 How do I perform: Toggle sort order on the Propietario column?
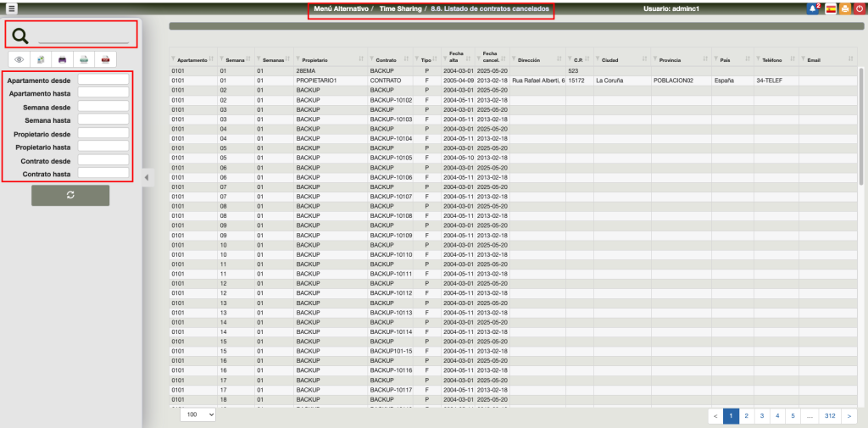(x=361, y=59)
